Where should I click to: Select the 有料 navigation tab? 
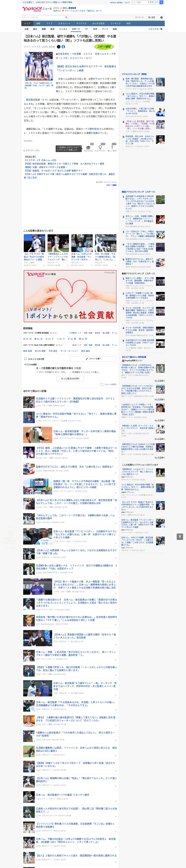[x=128, y=24]
